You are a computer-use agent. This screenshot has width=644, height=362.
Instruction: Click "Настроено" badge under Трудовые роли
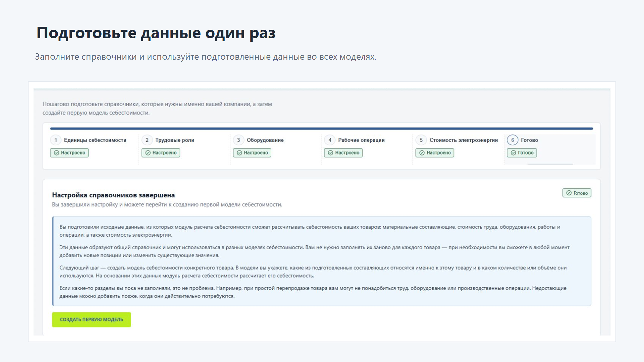coord(161,153)
